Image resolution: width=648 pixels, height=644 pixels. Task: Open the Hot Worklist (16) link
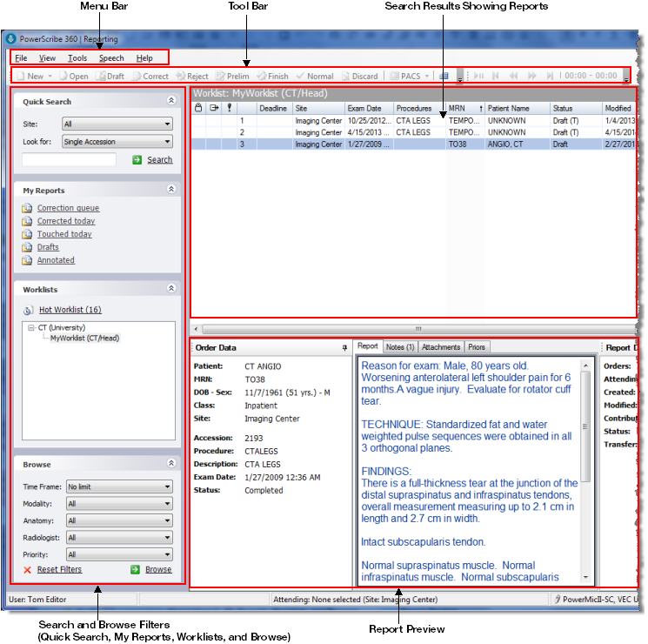click(70, 310)
